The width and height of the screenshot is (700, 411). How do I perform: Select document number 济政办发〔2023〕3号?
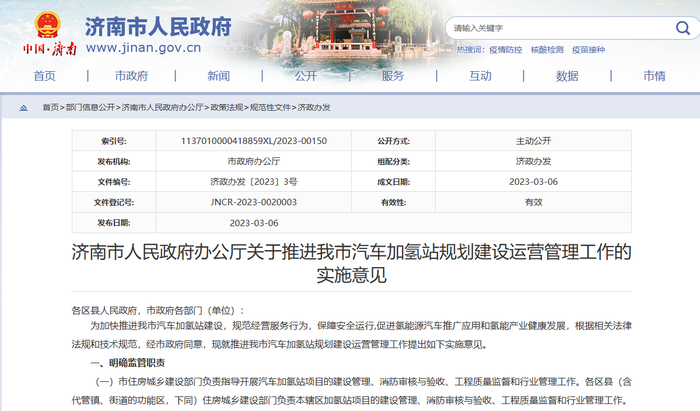[254, 182]
